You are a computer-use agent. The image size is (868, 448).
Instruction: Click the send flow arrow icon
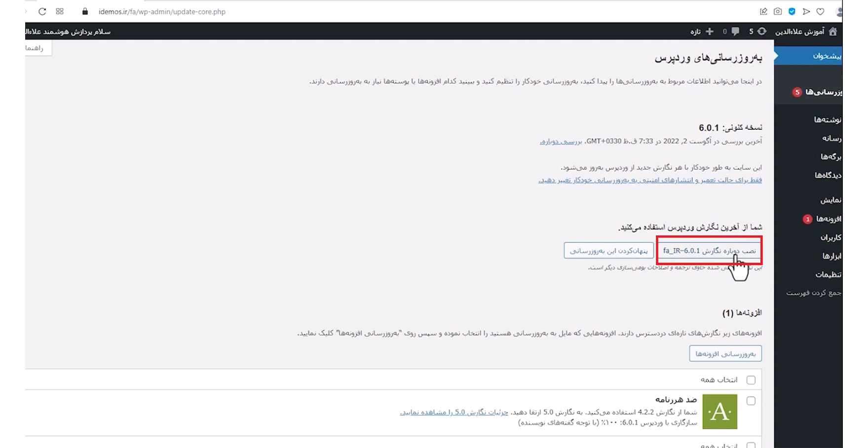806,11
